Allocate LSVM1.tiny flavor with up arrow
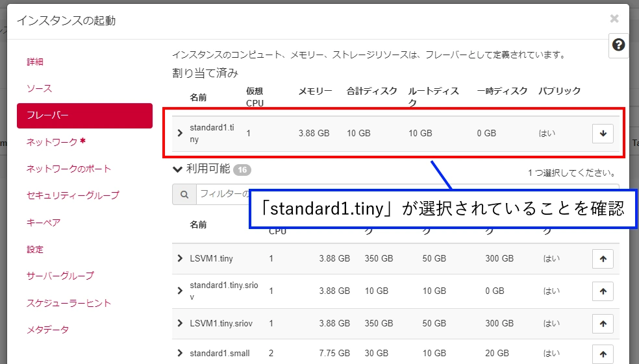639x364 pixels. [x=603, y=258]
